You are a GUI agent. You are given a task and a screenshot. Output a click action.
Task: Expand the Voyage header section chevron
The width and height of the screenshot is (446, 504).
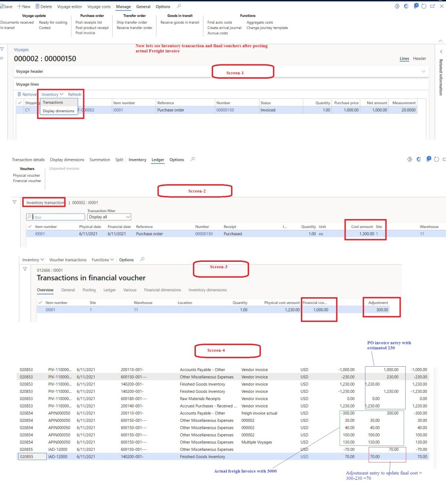[423, 71]
